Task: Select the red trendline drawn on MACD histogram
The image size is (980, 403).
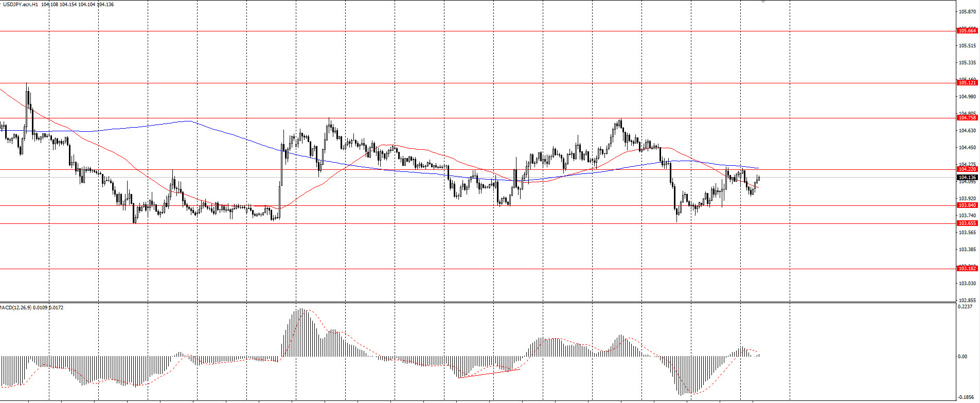Action: point(489,374)
